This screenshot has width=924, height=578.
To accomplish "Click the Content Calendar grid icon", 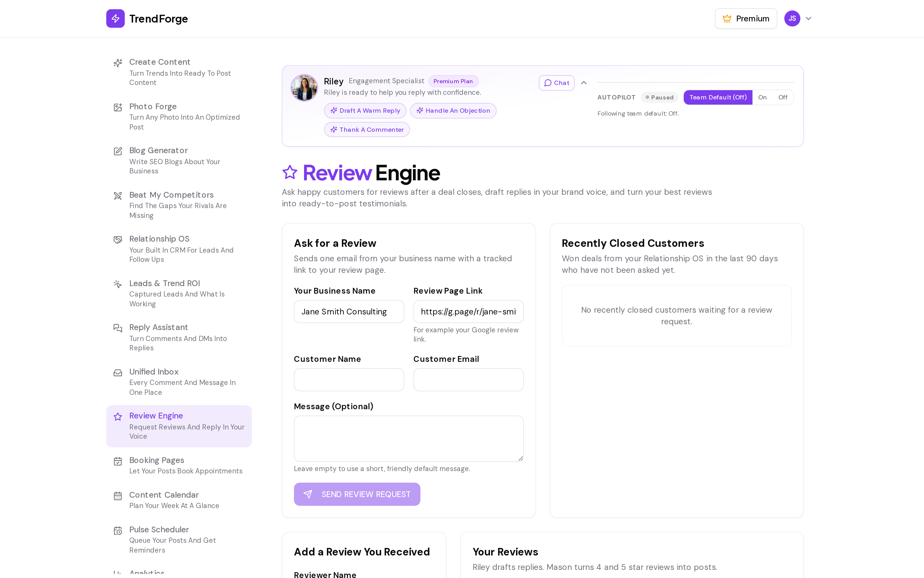I will tap(118, 496).
